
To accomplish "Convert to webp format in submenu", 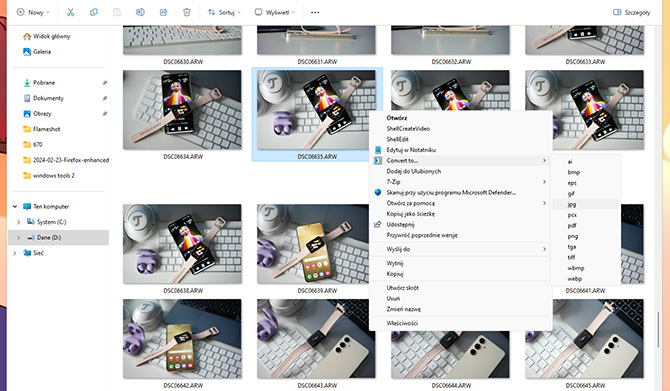I will point(585,279).
